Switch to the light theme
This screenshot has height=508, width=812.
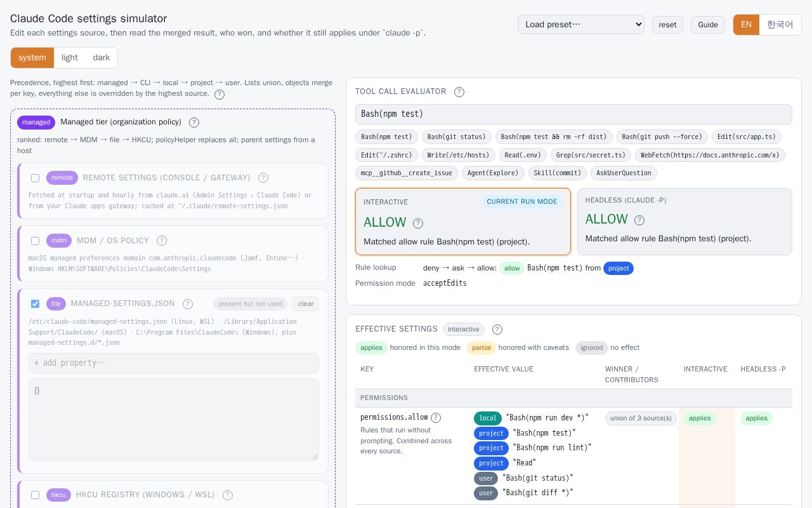(x=70, y=58)
